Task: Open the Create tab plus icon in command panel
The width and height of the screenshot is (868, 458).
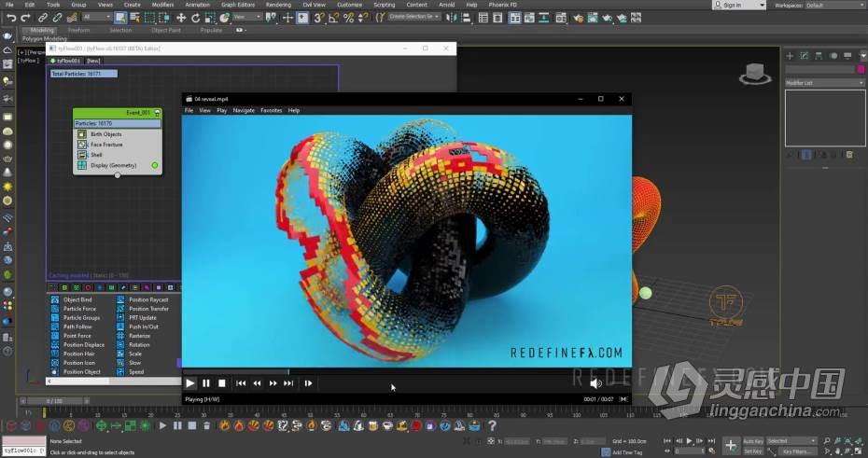Action: (790, 56)
